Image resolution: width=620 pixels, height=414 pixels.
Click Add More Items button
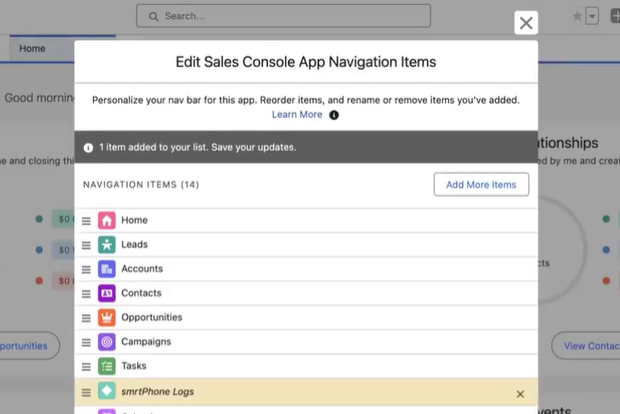point(481,185)
